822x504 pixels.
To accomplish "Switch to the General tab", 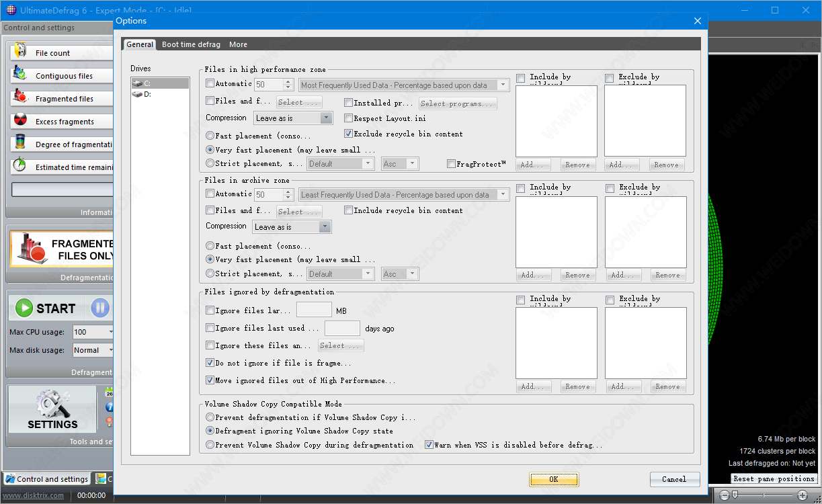I will (x=140, y=44).
